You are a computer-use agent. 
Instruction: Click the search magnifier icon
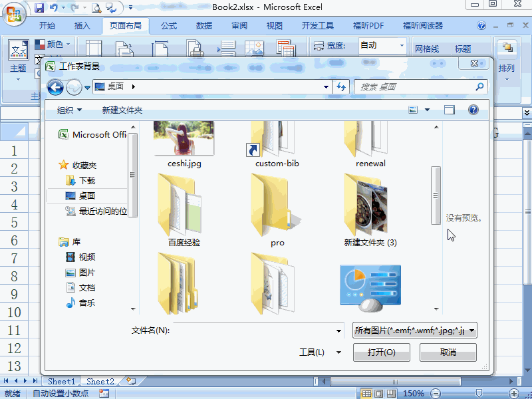click(479, 87)
